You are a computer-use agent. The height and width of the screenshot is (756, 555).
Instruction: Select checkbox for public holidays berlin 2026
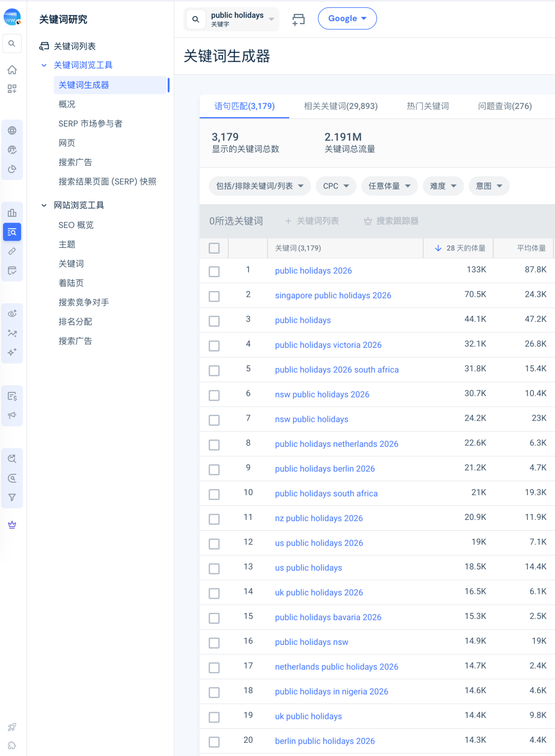pos(214,470)
